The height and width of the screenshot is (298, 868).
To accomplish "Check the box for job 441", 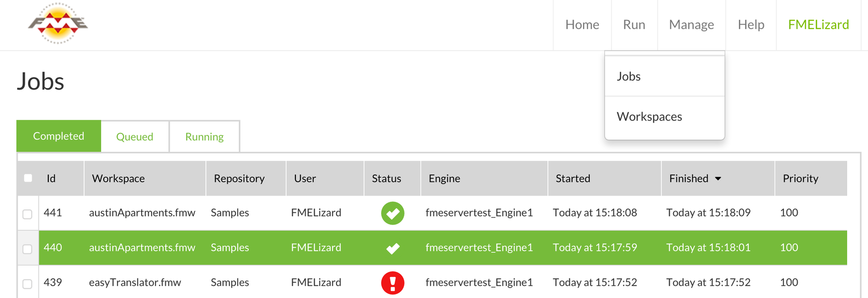I will tap(27, 214).
